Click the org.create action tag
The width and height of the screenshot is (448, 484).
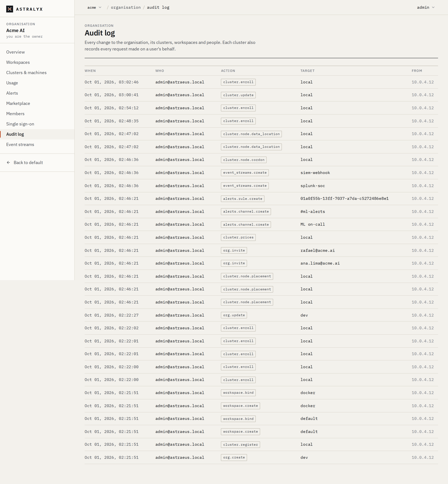tap(234, 458)
